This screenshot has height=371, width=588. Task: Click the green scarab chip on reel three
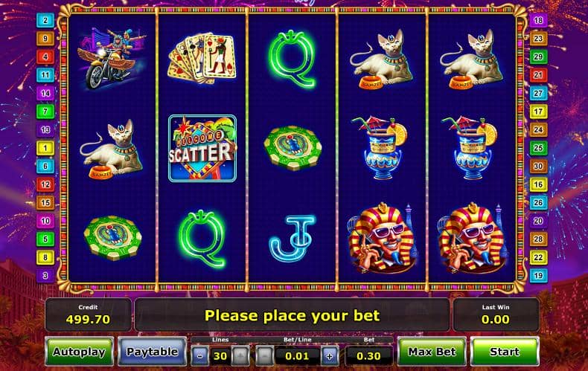click(293, 148)
